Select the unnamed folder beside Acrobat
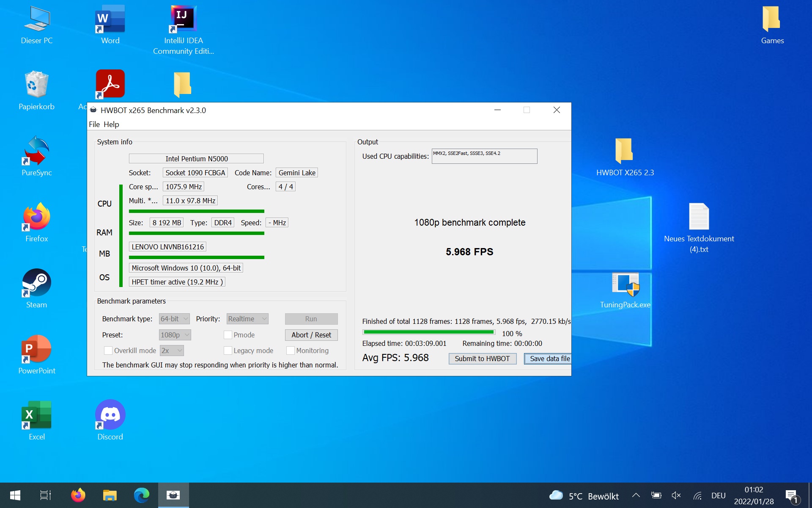812x508 pixels. tap(183, 84)
